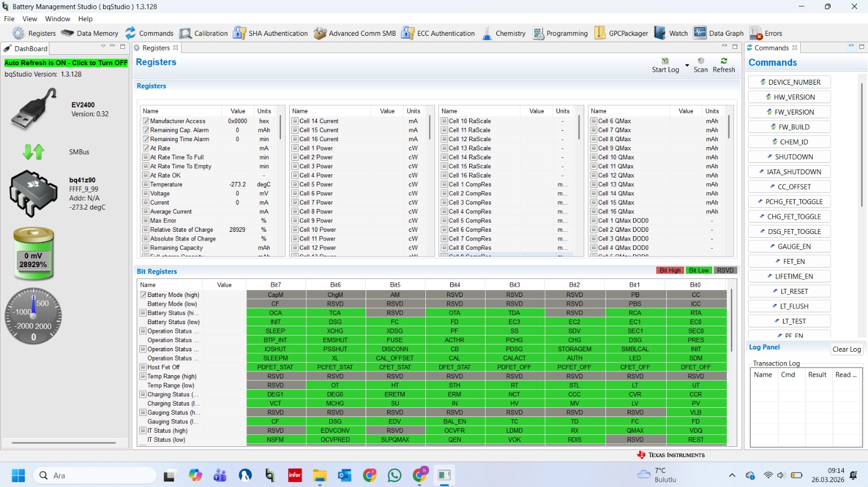Toggle the Cell 6 QMax checkbox
868x487 pixels.
(x=594, y=121)
